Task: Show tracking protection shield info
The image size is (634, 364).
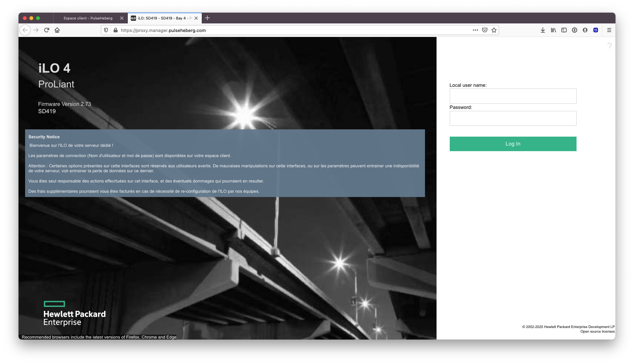Action: pyautogui.click(x=106, y=30)
